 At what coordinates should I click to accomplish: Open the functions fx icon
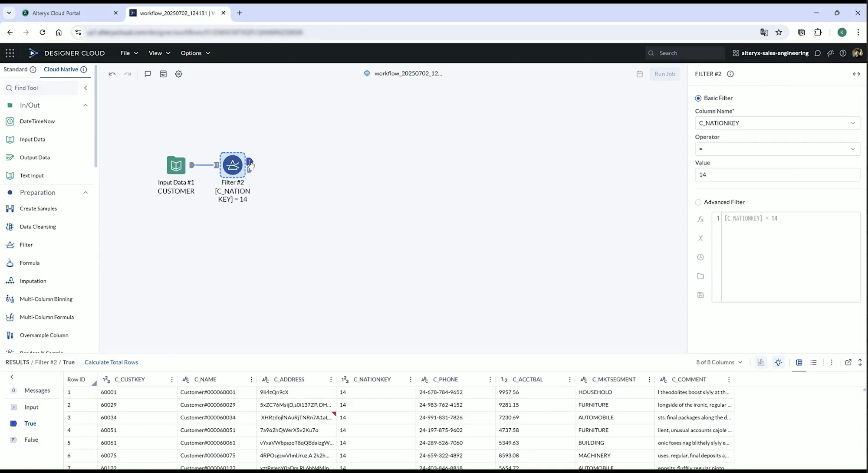(700, 219)
